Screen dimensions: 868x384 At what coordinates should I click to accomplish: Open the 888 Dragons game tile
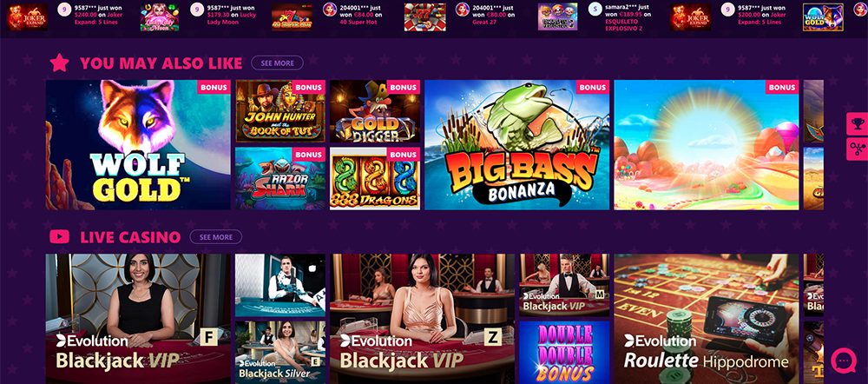pyautogui.click(x=375, y=178)
